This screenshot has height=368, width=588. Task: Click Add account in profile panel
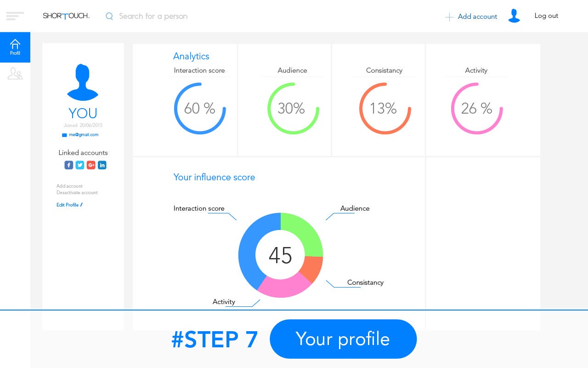point(69,186)
